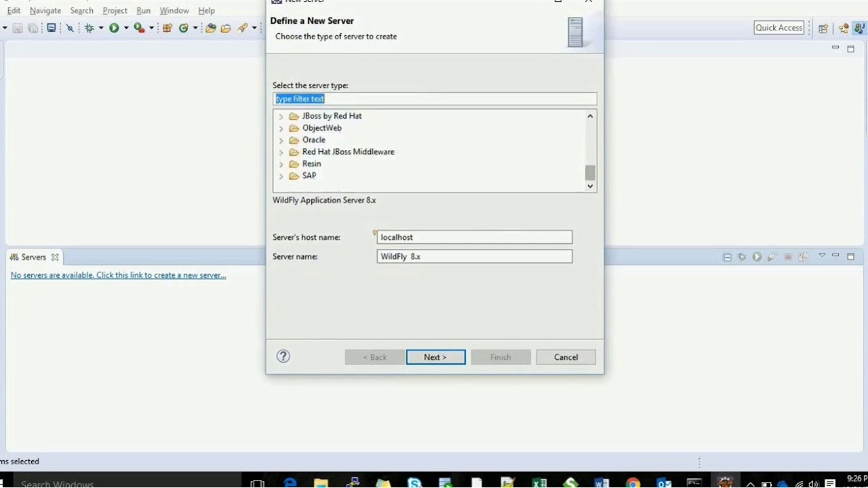Click the New Java Class icon
The height and width of the screenshot is (488, 868).
[183, 28]
